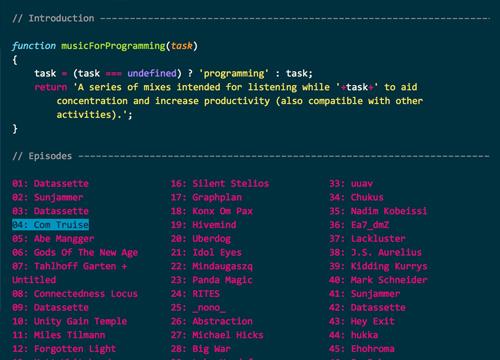Open episode 25: _nono_
Image resolution: width=500 pixels, height=360 pixels.
[198, 308]
